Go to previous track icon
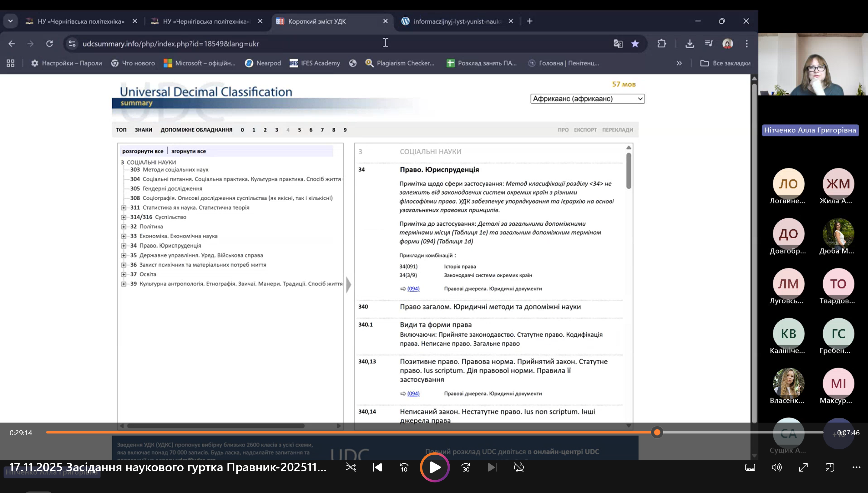Image resolution: width=868 pixels, height=493 pixels. pos(378,468)
